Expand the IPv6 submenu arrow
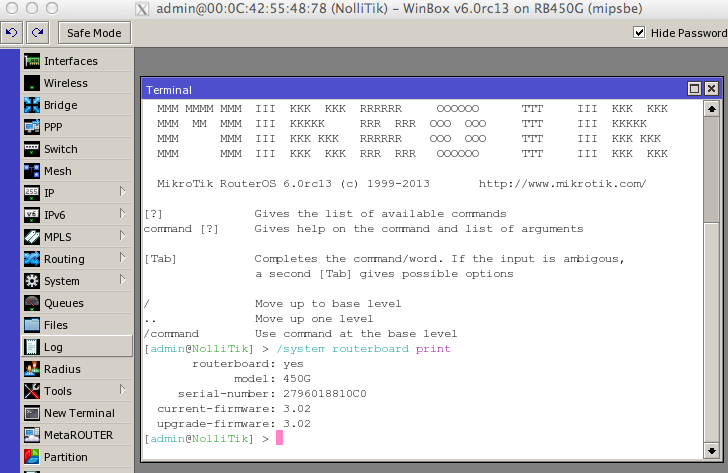 pos(122,214)
